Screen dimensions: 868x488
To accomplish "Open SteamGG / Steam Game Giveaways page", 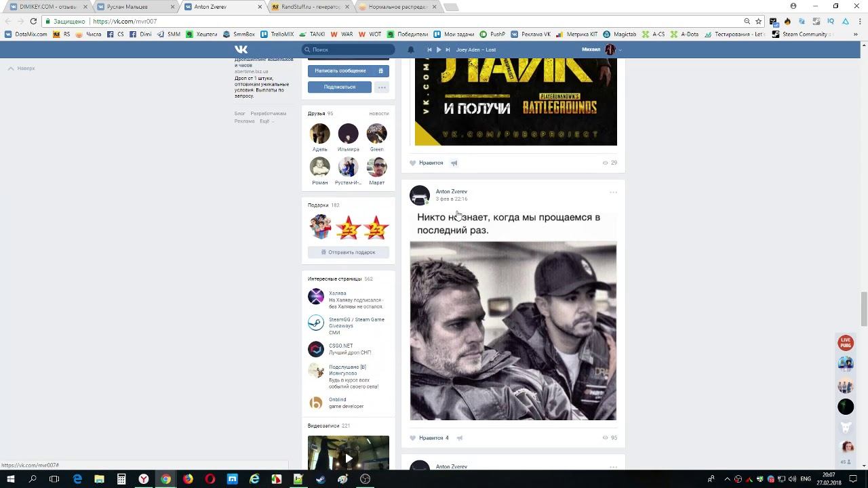I will click(x=357, y=323).
